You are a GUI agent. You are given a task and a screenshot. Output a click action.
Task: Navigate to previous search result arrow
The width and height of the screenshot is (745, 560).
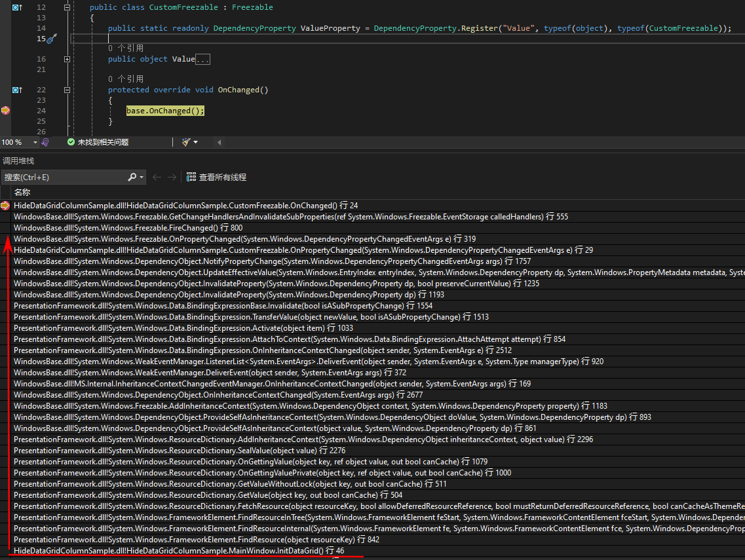[157, 177]
